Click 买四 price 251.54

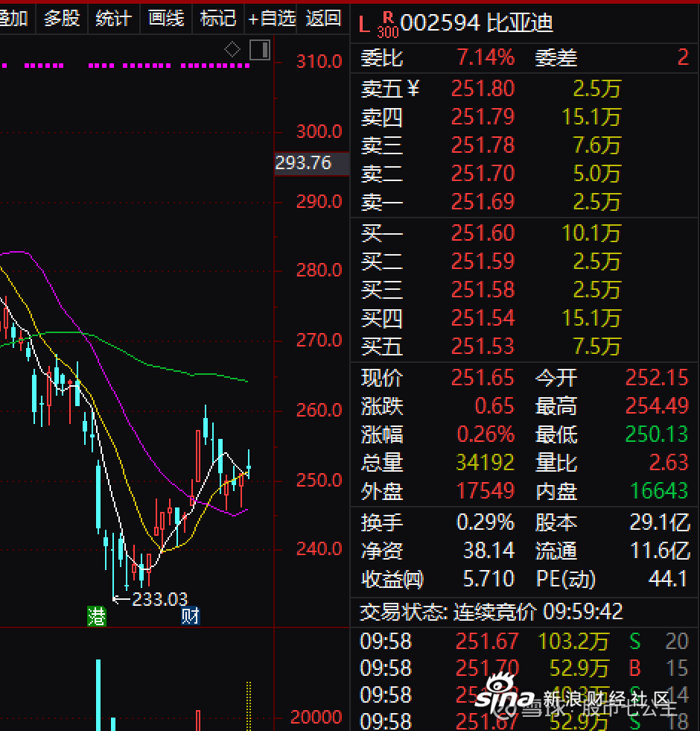[483, 318]
